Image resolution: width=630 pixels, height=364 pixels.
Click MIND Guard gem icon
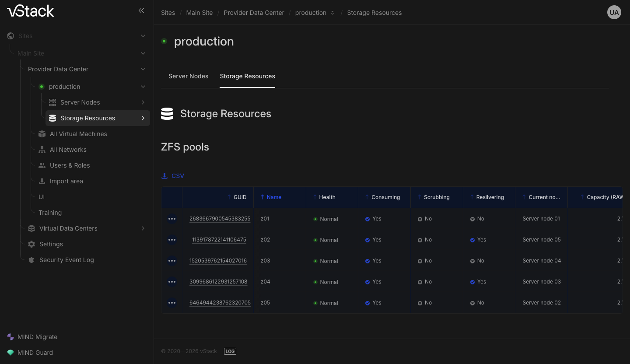click(10, 353)
